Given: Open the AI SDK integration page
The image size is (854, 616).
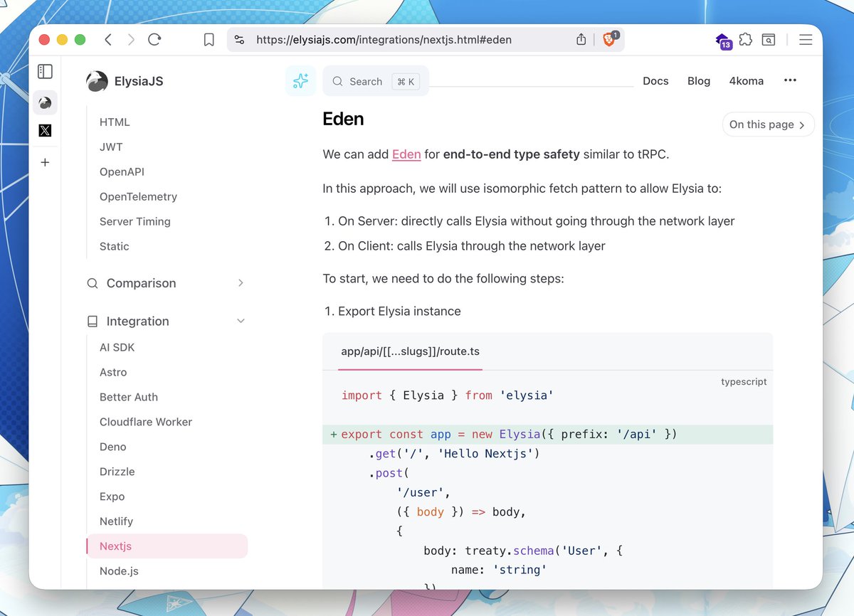Looking at the screenshot, I should 117,348.
